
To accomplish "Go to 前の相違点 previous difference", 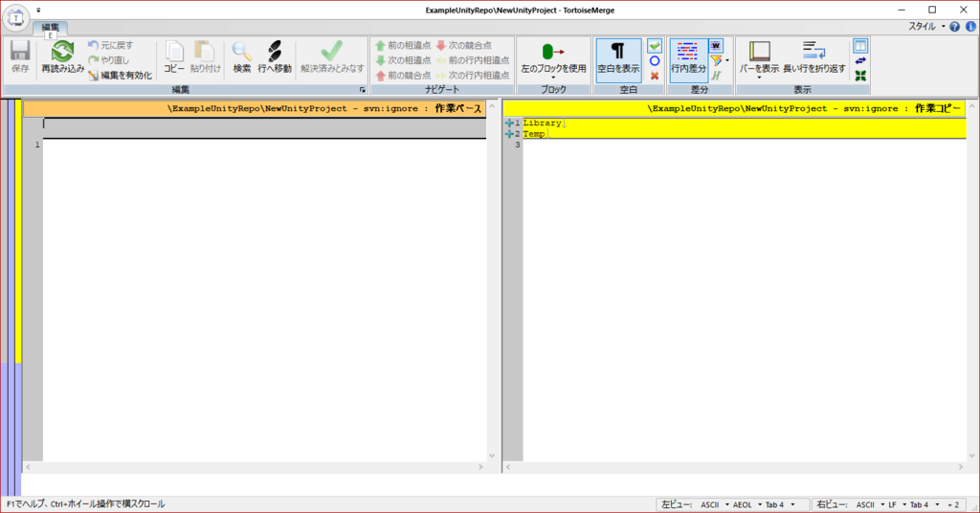I will coord(403,46).
